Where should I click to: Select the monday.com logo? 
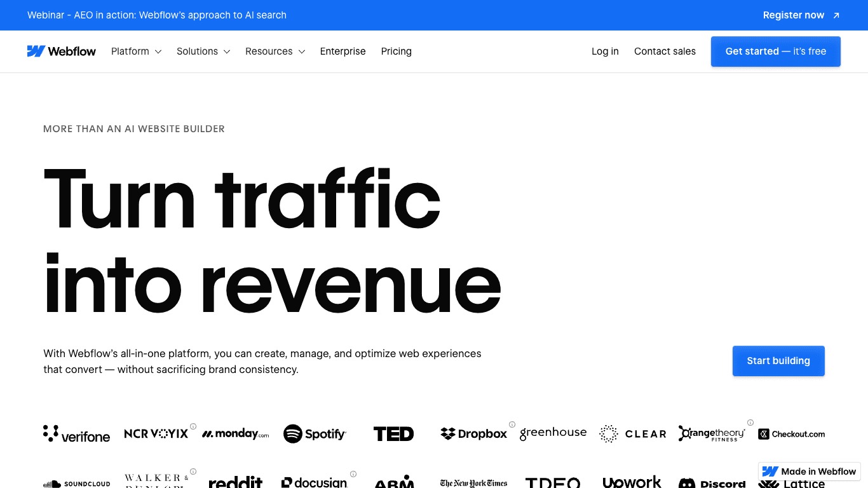tap(235, 433)
